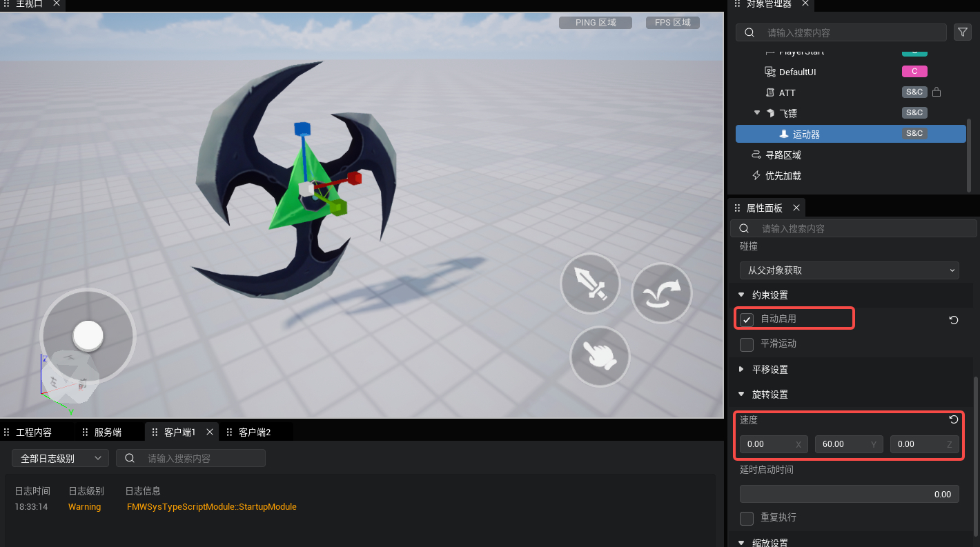Image resolution: width=980 pixels, height=547 pixels.
Task: Reset 速度 values with the revert icon
Action: coord(954,419)
